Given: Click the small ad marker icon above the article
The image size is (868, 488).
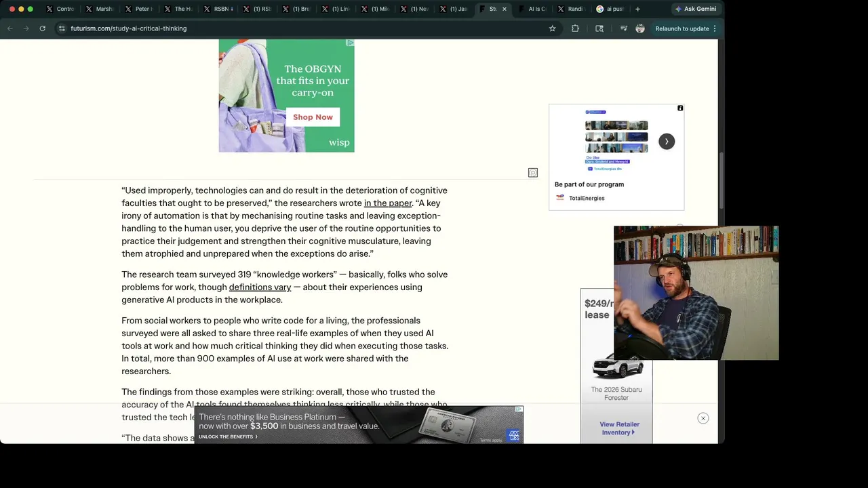Looking at the screenshot, I should [x=533, y=173].
